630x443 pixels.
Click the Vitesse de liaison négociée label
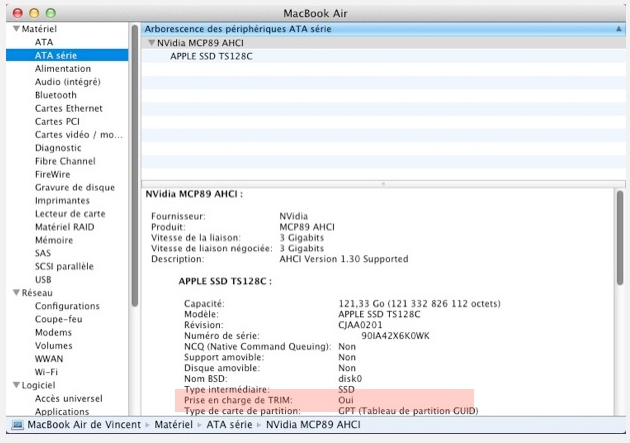click(212, 249)
